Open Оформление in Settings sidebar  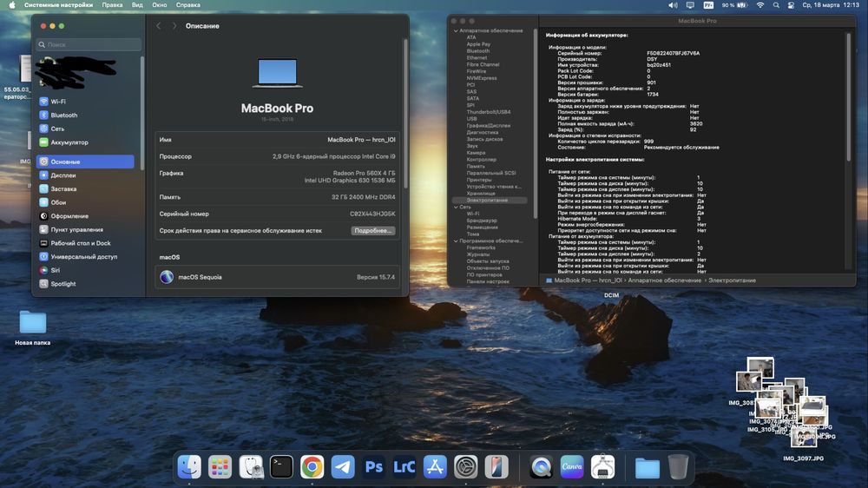[x=85, y=216]
